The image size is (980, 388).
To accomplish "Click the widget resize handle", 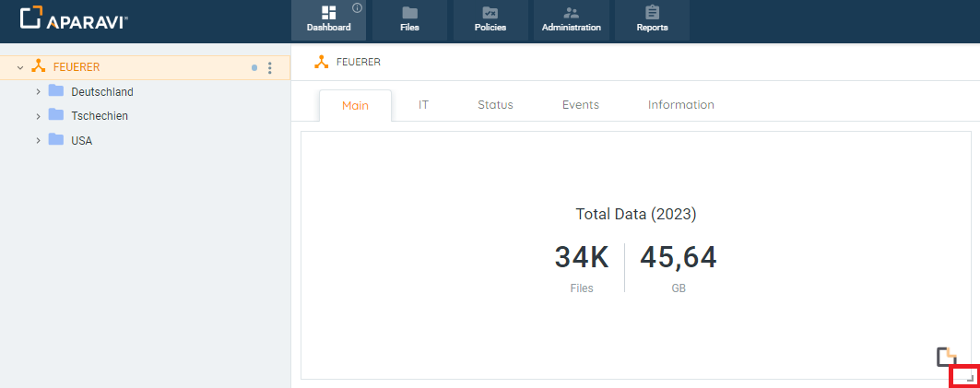I will 964,377.
